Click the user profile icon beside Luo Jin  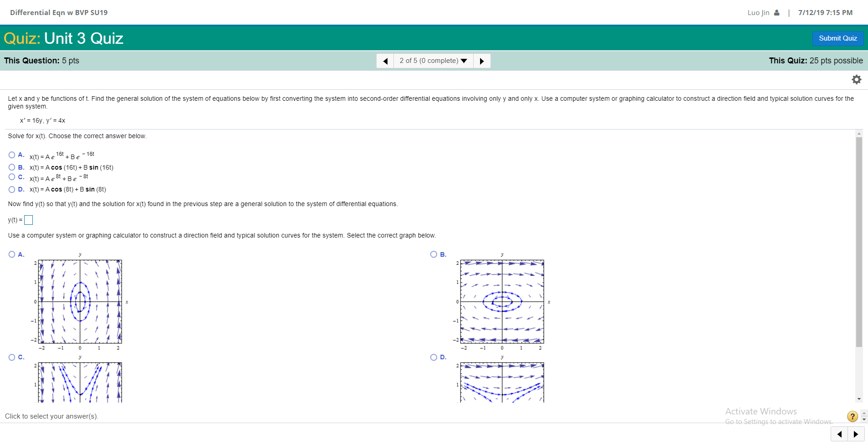(x=777, y=13)
